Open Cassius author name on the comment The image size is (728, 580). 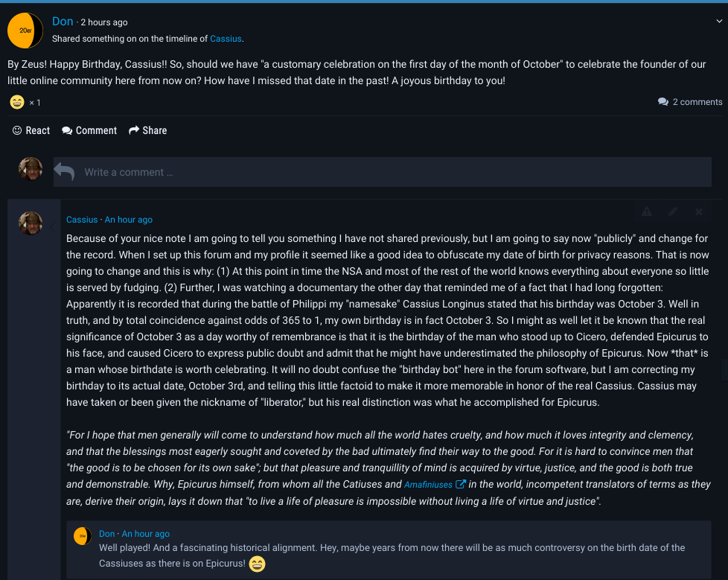pyautogui.click(x=82, y=220)
